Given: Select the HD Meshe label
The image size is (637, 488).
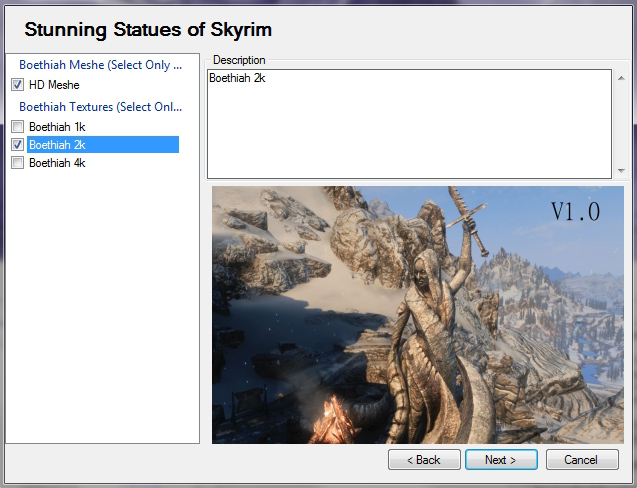Looking at the screenshot, I should pos(54,85).
